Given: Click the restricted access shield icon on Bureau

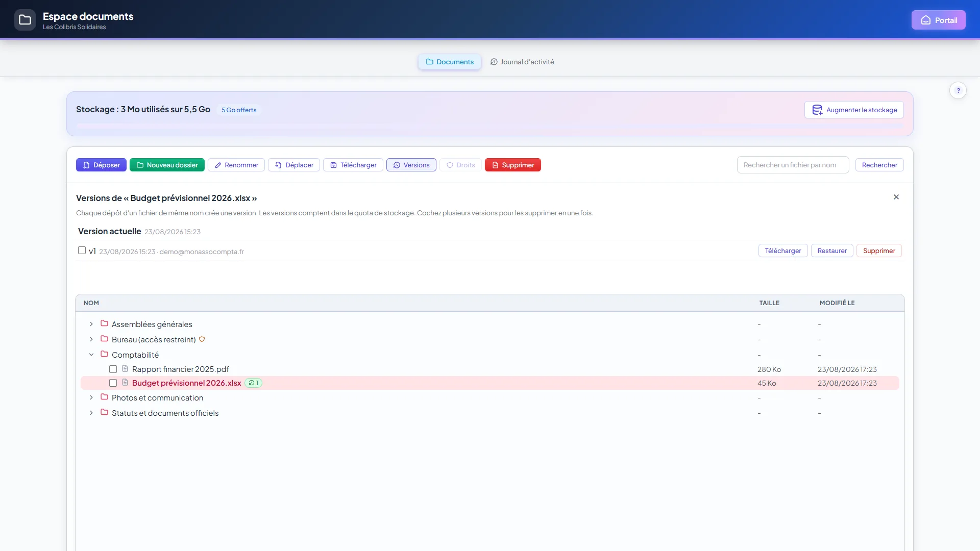Looking at the screenshot, I should (x=202, y=339).
